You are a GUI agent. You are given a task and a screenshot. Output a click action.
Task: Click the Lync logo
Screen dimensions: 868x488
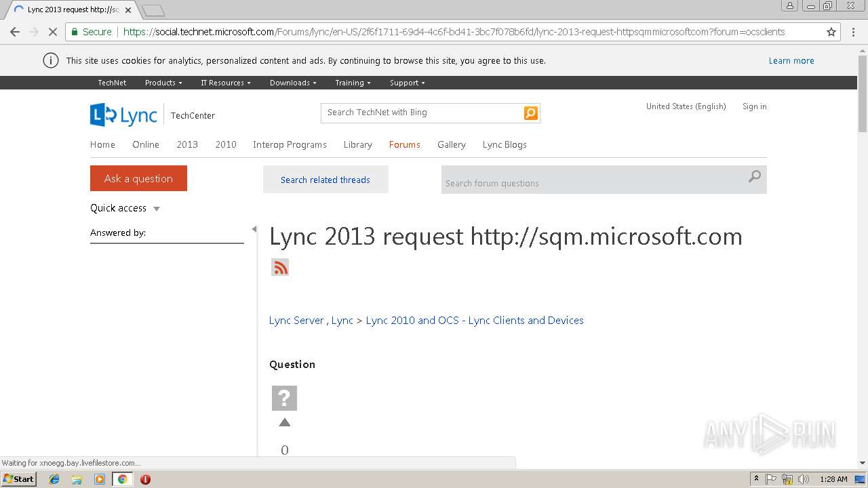tap(123, 115)
